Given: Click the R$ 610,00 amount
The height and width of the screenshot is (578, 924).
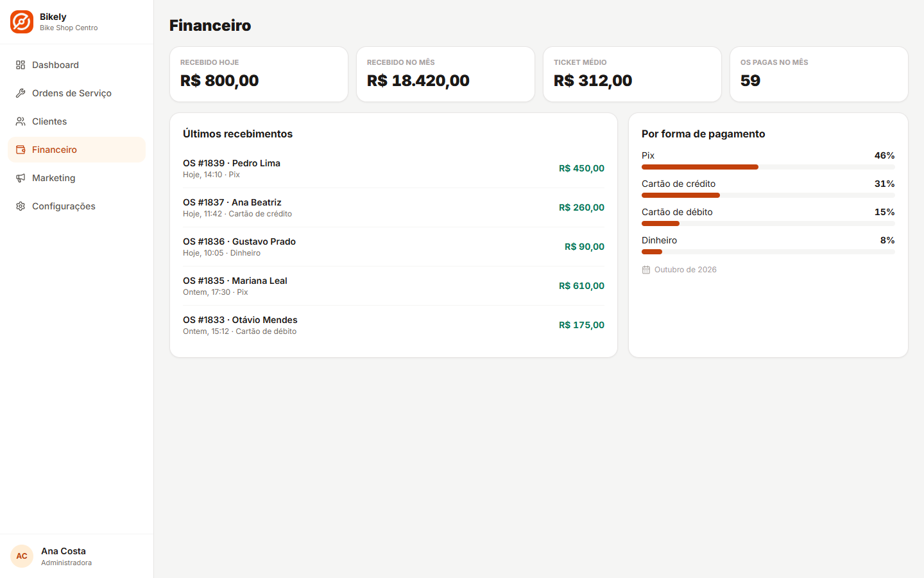Looking at the screenshot, I should [581, 286].
